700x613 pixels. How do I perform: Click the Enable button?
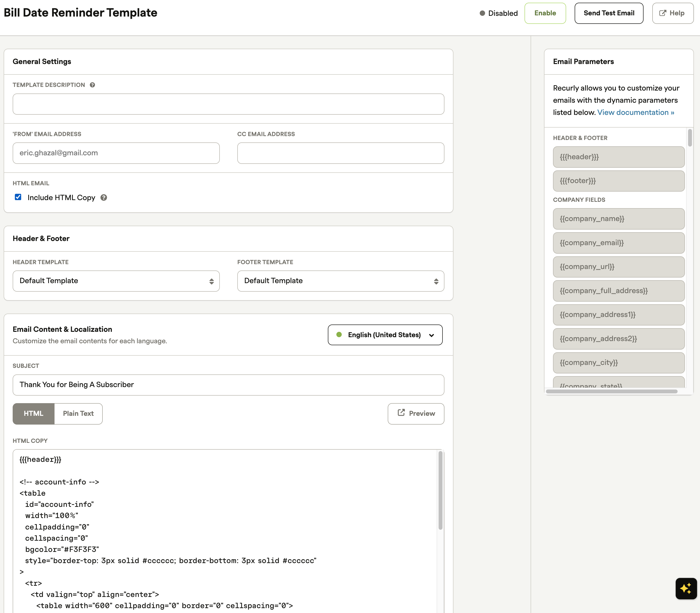click(545, 13)
